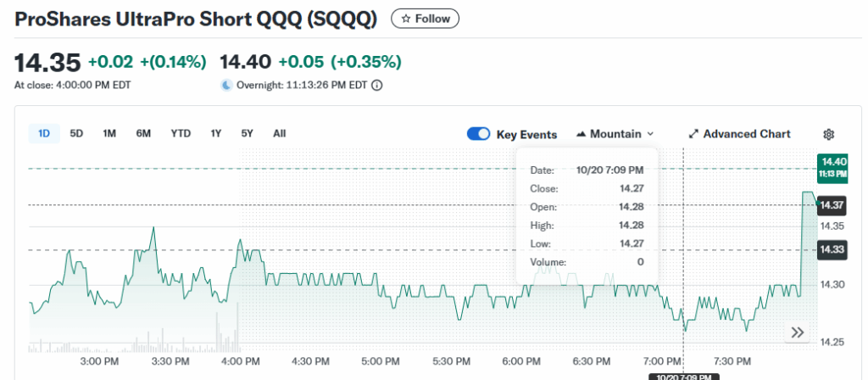Open chart settings gear icon
The height and width of the screenshot is (380, 868).
(829, 134)
